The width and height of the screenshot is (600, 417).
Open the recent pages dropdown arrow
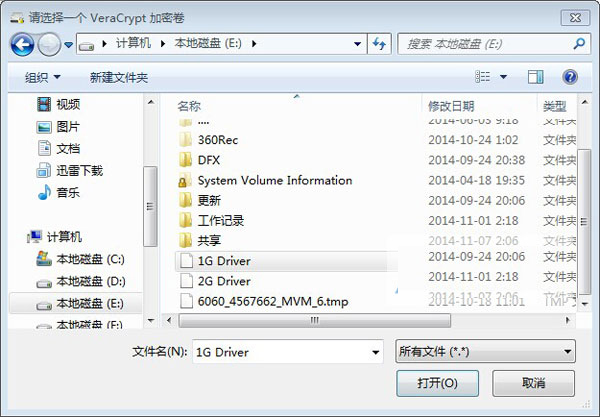tap(68, 45)
